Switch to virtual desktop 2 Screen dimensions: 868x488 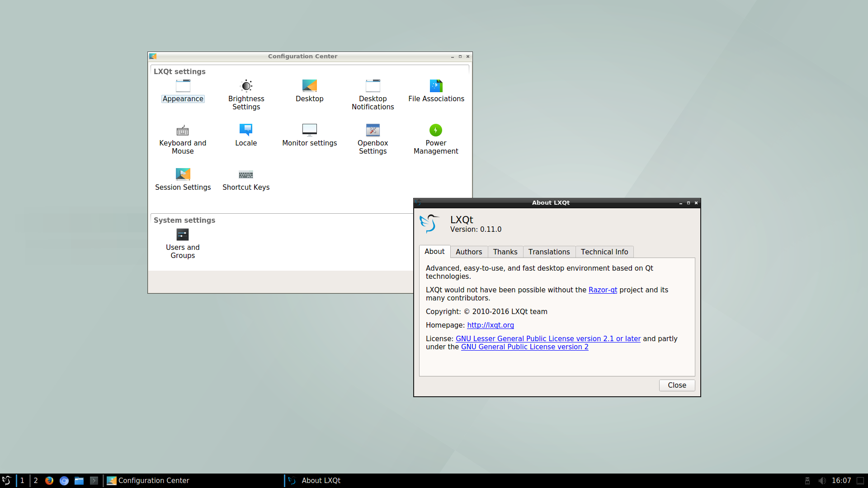tap(36, 481)
